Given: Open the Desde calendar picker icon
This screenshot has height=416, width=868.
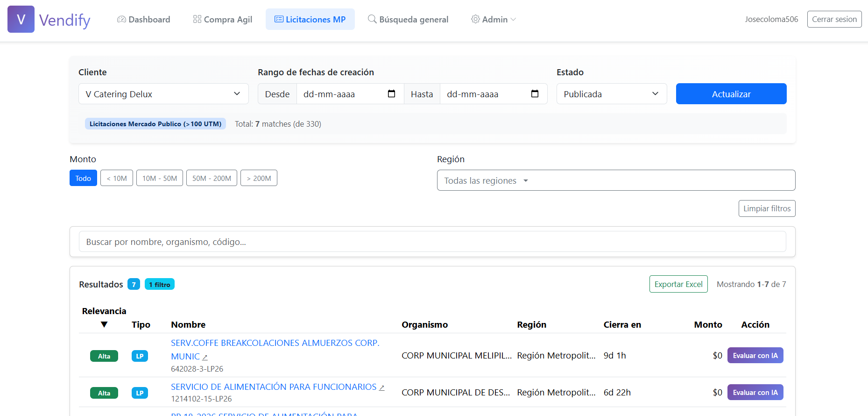Looking at the screenshot, I should click(392, 94).
